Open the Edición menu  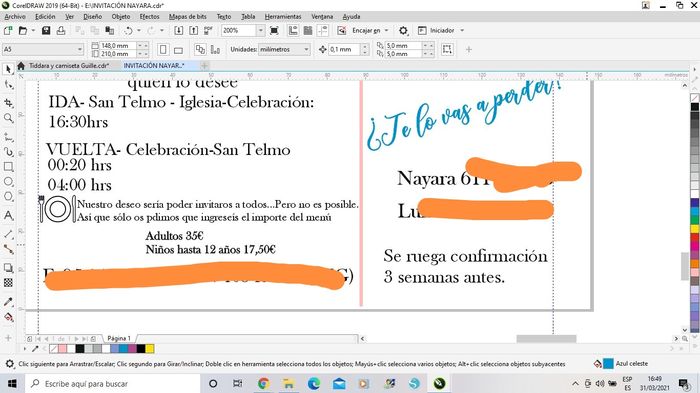45,17
